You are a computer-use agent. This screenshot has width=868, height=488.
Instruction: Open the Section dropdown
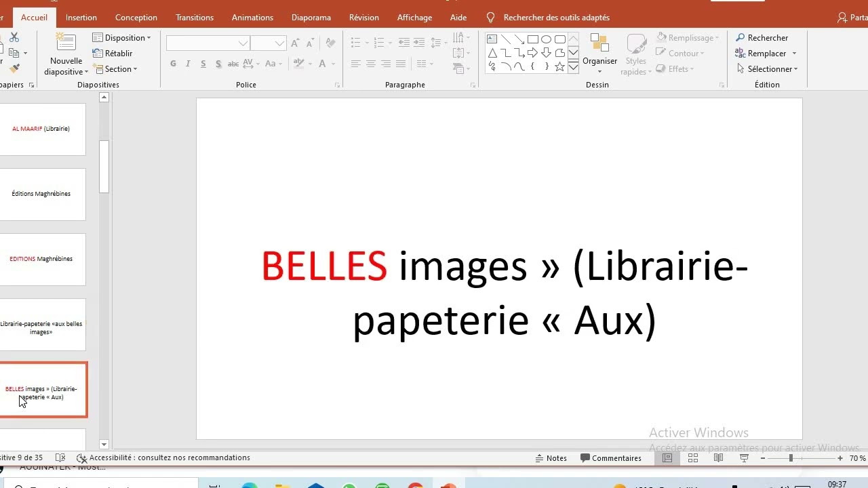click(x=116, y=69)
